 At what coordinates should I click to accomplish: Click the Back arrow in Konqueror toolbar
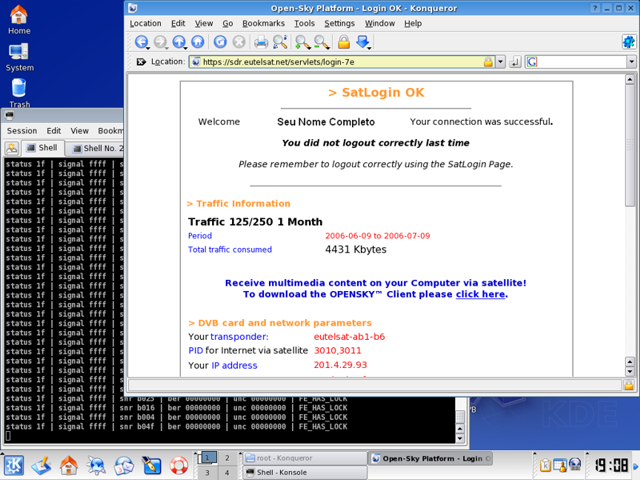[141, 42]
